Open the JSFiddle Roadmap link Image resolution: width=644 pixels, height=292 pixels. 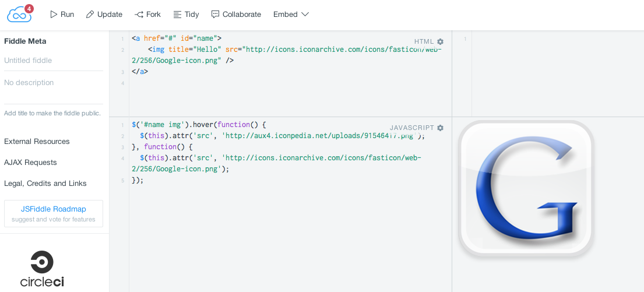click(54, 209)
